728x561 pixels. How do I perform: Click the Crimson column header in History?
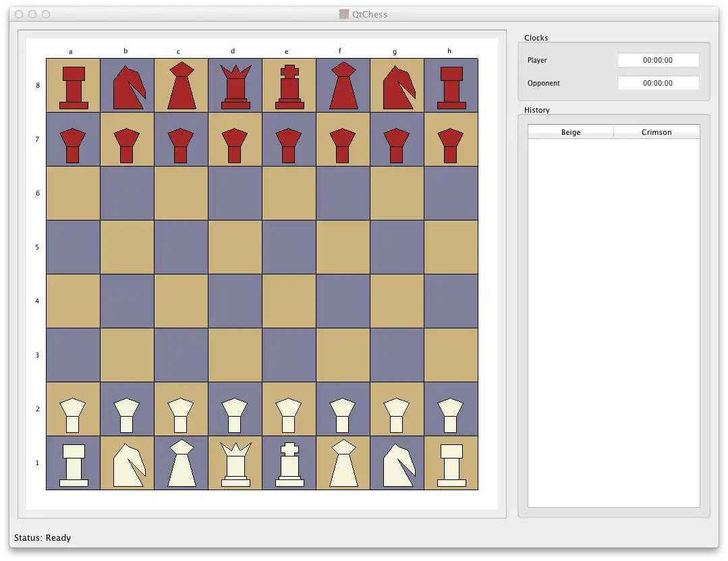(656, 132)
